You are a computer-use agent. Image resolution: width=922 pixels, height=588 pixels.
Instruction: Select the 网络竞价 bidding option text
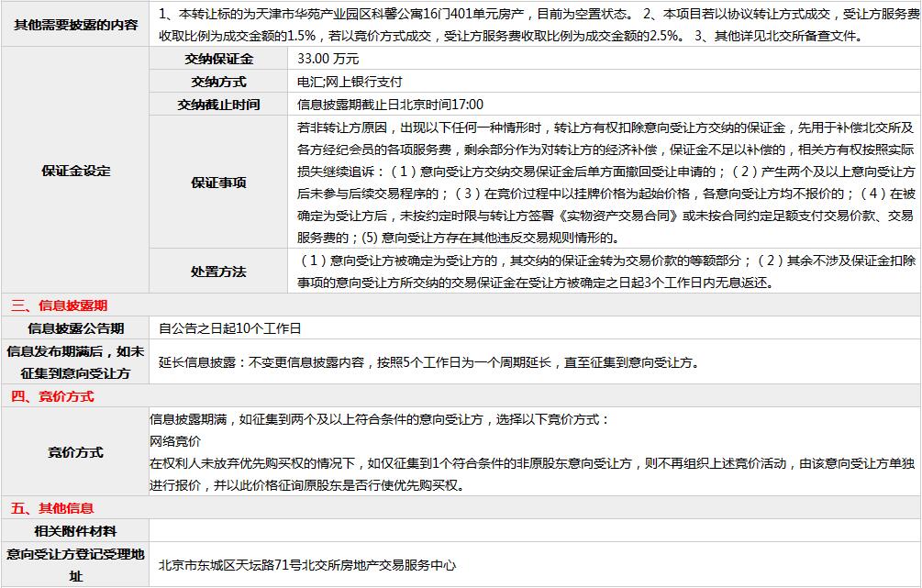pos(175,441)
